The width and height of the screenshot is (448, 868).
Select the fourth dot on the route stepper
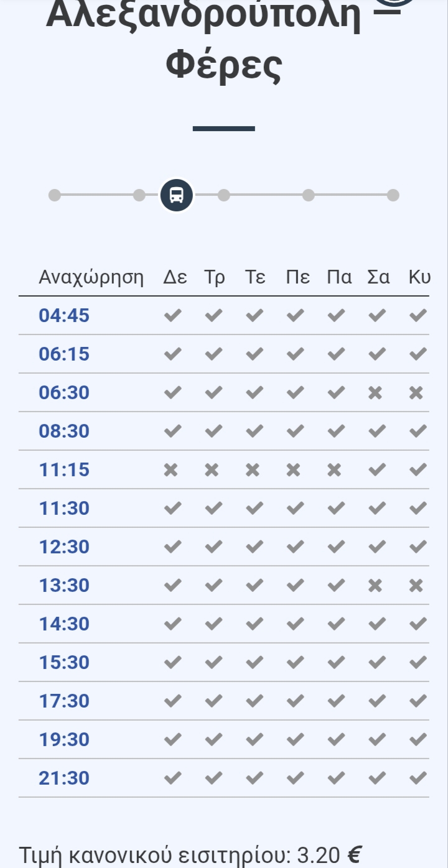224,195
